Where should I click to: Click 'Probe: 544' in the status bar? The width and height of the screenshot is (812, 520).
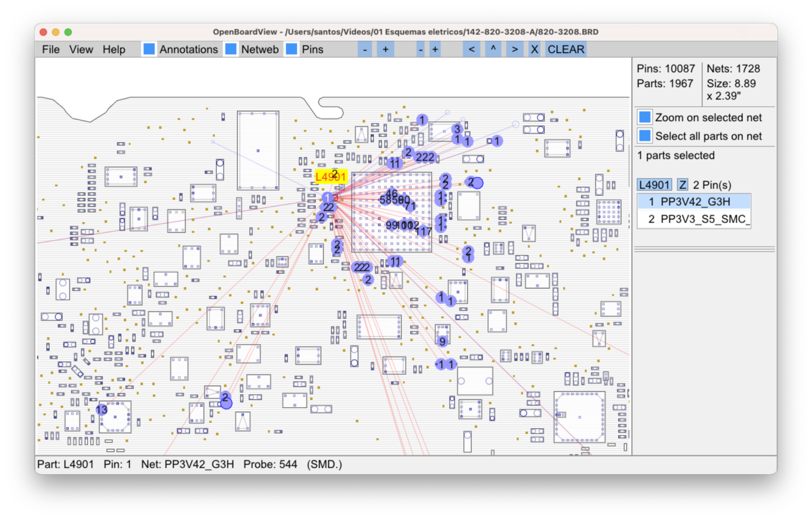[x=270, y=464]
